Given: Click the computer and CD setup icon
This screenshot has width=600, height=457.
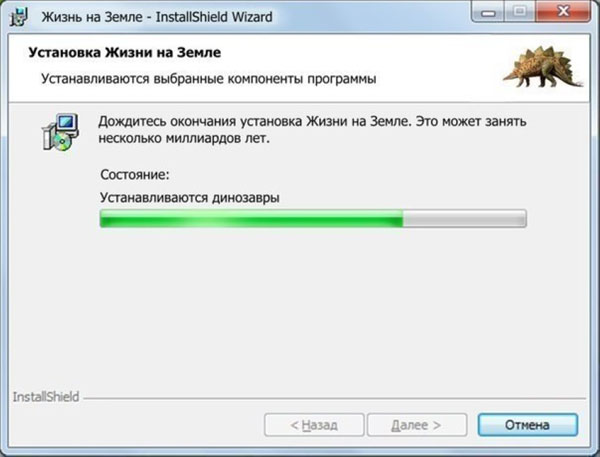Looking at the screenshot, I should (60, 132).
